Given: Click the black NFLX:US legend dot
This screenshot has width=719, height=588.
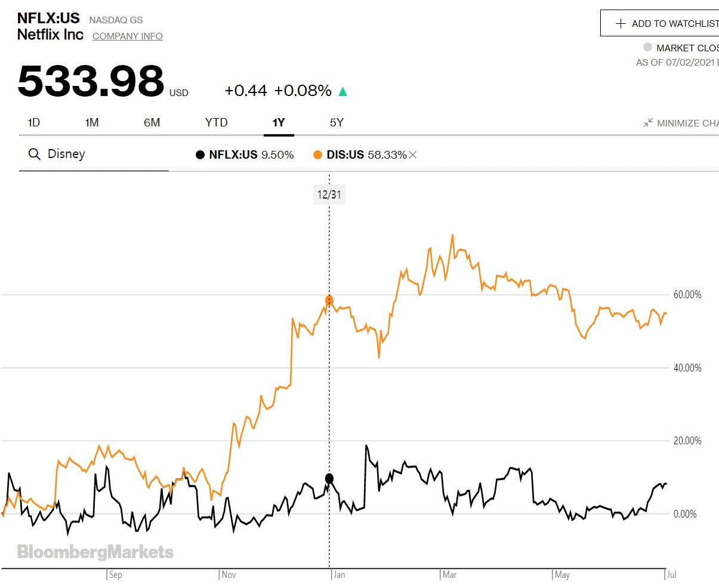Looking at the screenshot, I should tap(200, 155).
